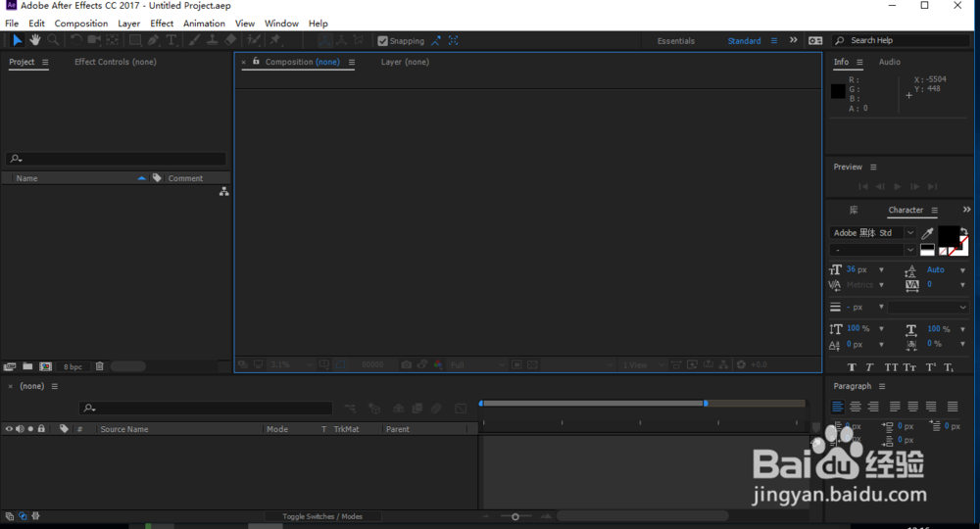
Task: Toggle the timeline solo dot column icon
Action: pos(30,429)
